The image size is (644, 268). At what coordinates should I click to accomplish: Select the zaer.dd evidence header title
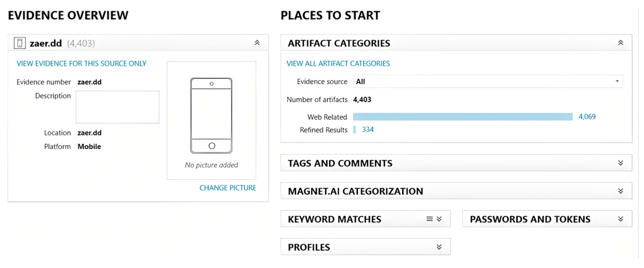(46, 43)
